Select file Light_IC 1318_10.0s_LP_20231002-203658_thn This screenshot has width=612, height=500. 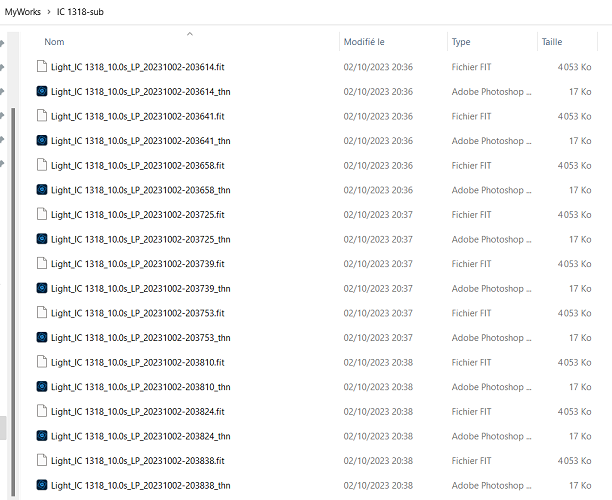141,190
